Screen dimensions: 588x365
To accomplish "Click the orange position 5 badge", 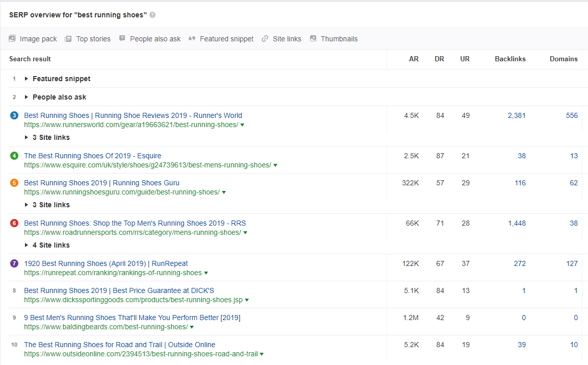I will tap(14, 183).
